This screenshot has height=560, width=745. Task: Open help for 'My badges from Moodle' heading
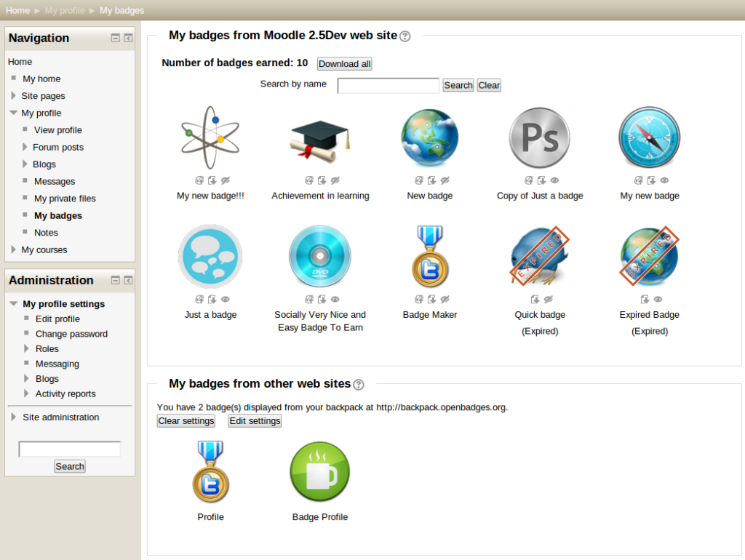(405, 36)
